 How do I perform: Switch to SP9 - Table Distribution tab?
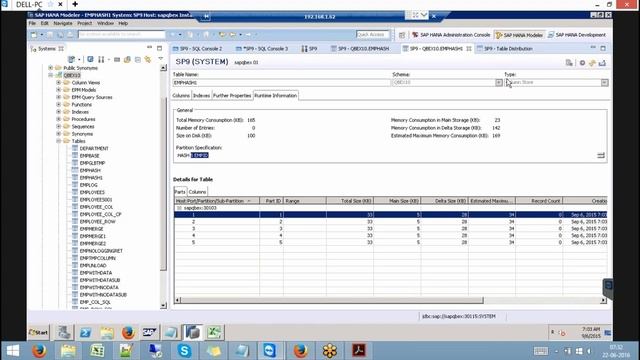[504, 49]
